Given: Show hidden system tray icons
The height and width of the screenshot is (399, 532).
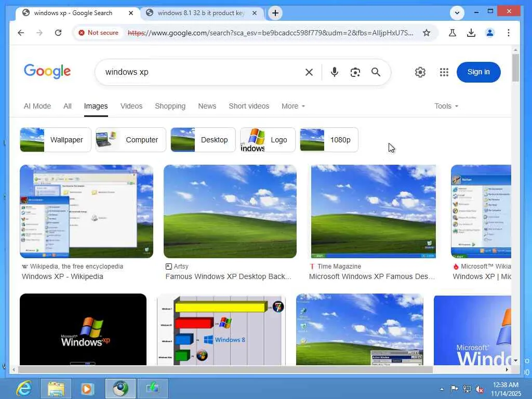Looking at the screenshot, I should pyautogui.click(x=442, y=389).
